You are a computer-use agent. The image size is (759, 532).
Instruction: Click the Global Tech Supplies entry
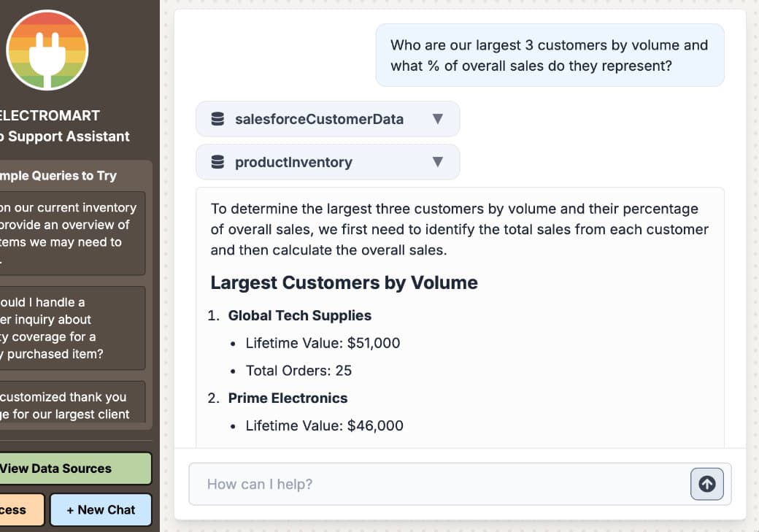click(300, 315)
